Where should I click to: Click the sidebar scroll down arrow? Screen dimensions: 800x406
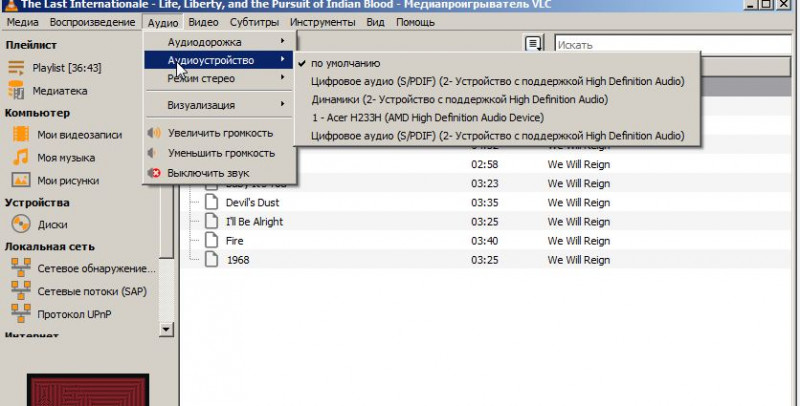[166, 329]
